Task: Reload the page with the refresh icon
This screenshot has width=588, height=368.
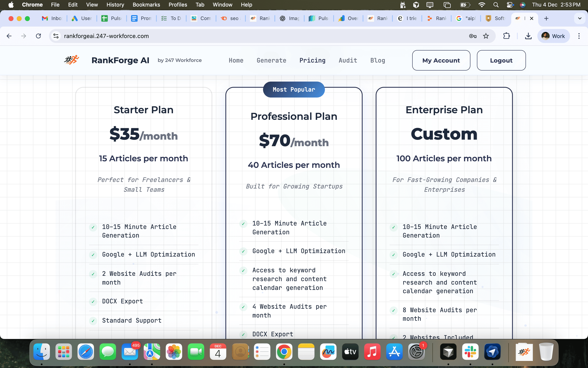Action: point(38,36)
